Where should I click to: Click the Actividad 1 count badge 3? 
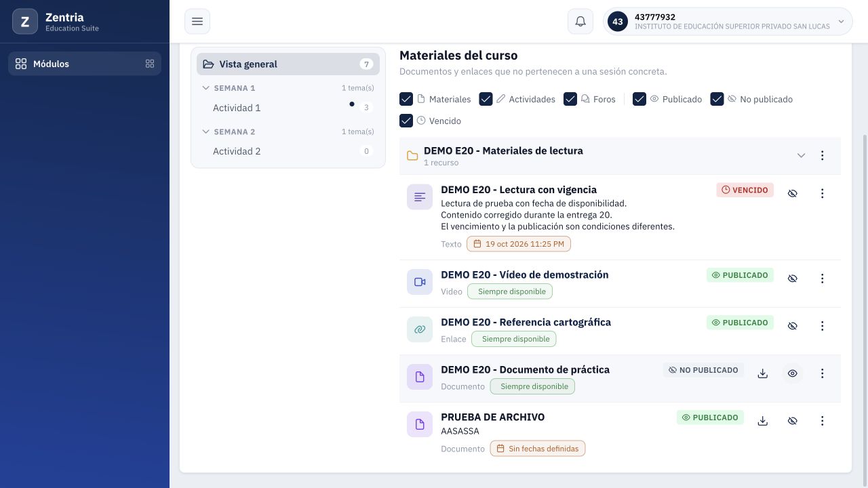coord(366,108)
